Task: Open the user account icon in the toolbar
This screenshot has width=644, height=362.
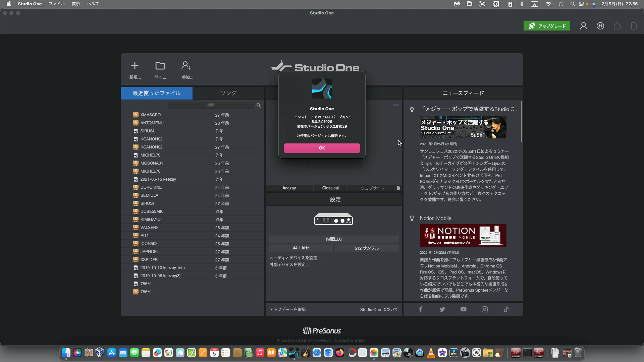Action: coord(584,26)
